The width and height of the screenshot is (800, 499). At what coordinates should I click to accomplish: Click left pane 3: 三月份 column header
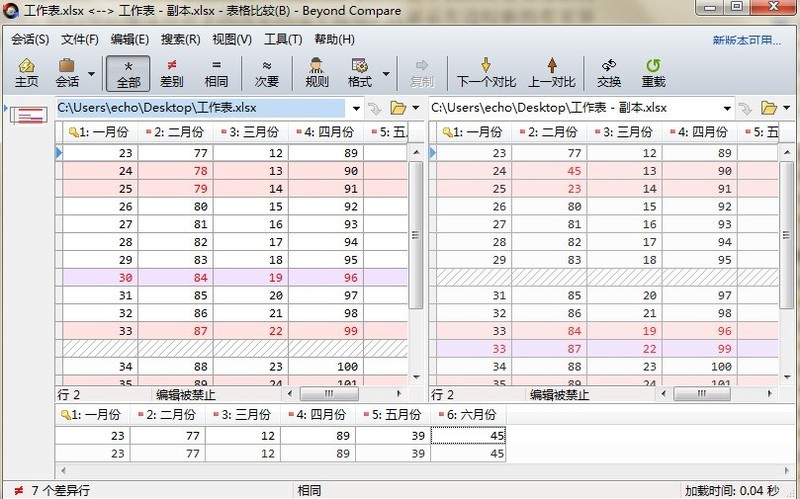point(251,132)
